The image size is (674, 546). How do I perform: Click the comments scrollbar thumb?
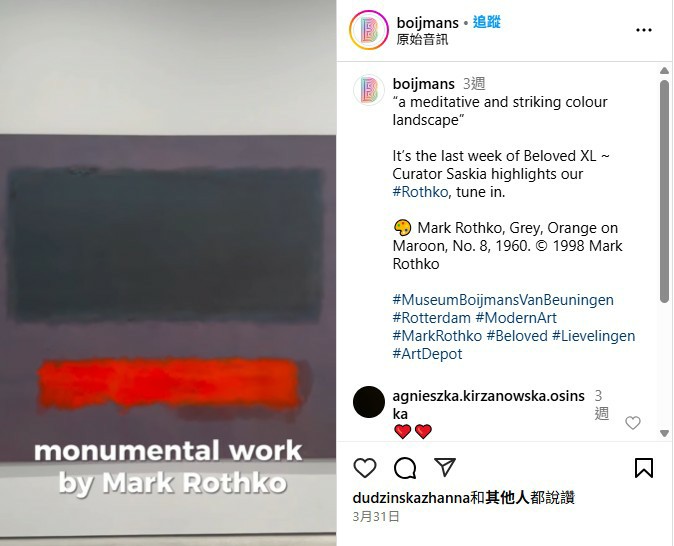point(665,191)
